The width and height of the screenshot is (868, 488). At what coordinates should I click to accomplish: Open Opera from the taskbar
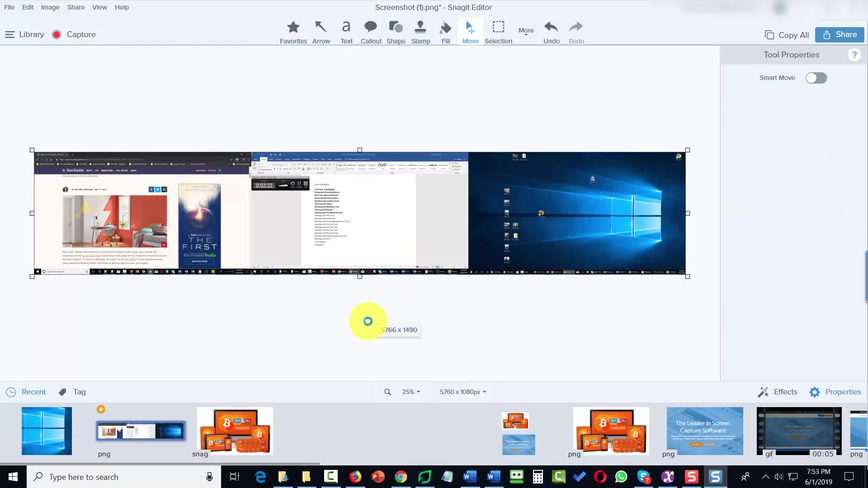pyautogui.click(x=600, y=477)
